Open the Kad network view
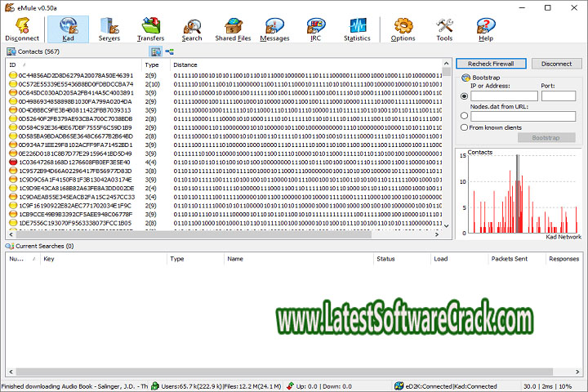588x392 pixels. 69,29
